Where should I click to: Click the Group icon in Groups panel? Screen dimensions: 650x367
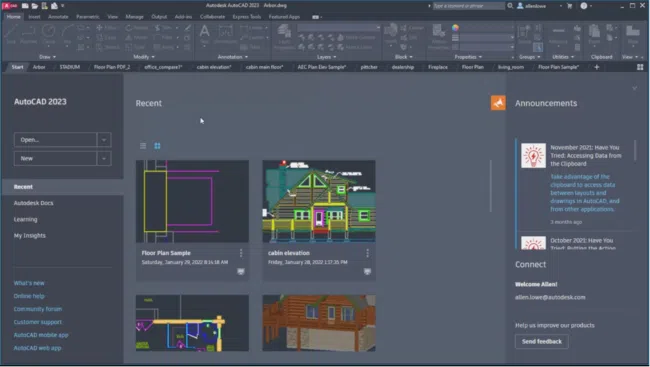pos(524,34)
